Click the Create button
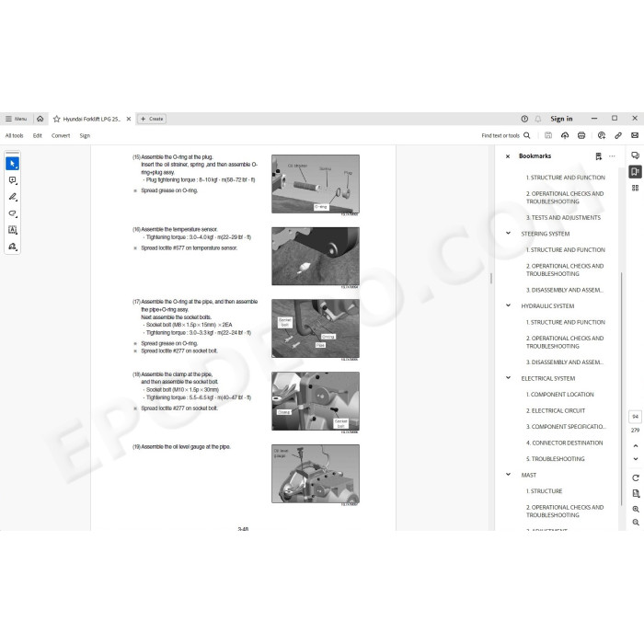Screen dimensions: 644x644 [x=152, y=119]
